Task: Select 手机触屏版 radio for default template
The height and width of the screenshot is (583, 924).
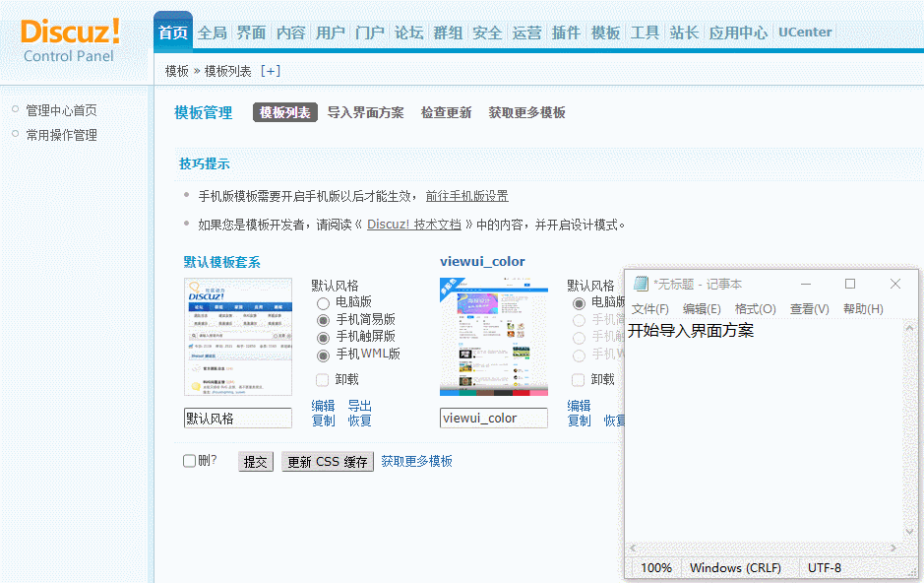Action: tap(323, 337)
